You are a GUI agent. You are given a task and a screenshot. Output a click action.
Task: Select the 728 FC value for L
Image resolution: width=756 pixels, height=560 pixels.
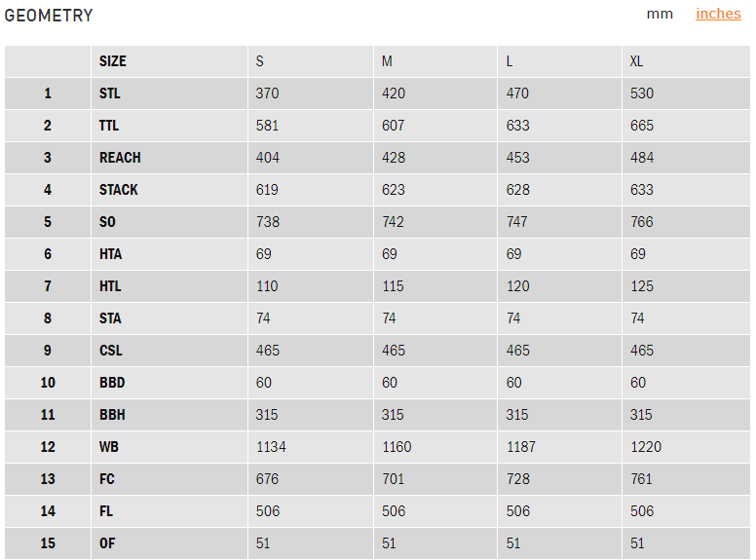(x=517, y=479)
